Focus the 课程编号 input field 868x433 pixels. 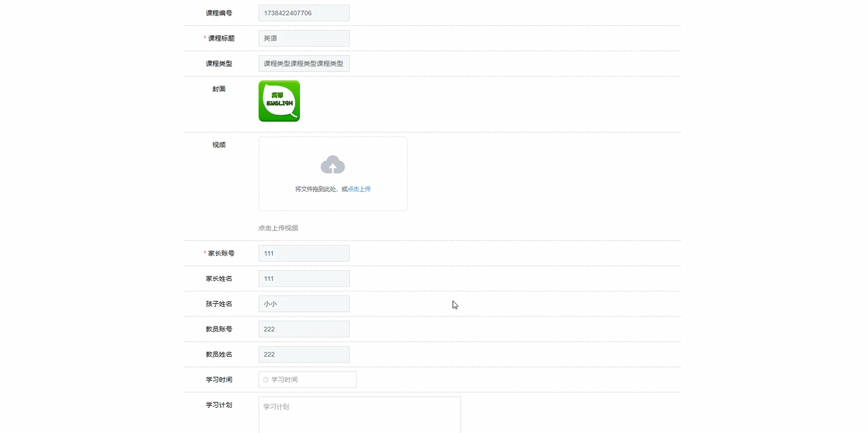303,13
